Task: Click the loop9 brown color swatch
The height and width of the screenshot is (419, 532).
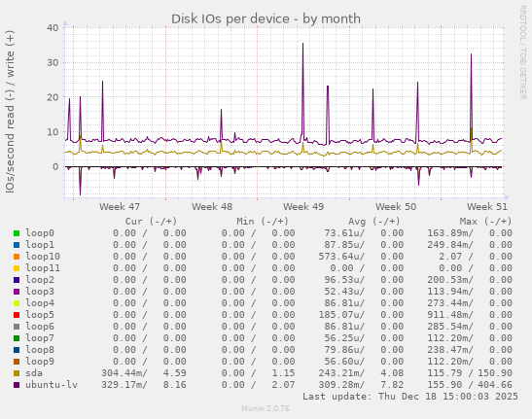Action: click(17, 362)
